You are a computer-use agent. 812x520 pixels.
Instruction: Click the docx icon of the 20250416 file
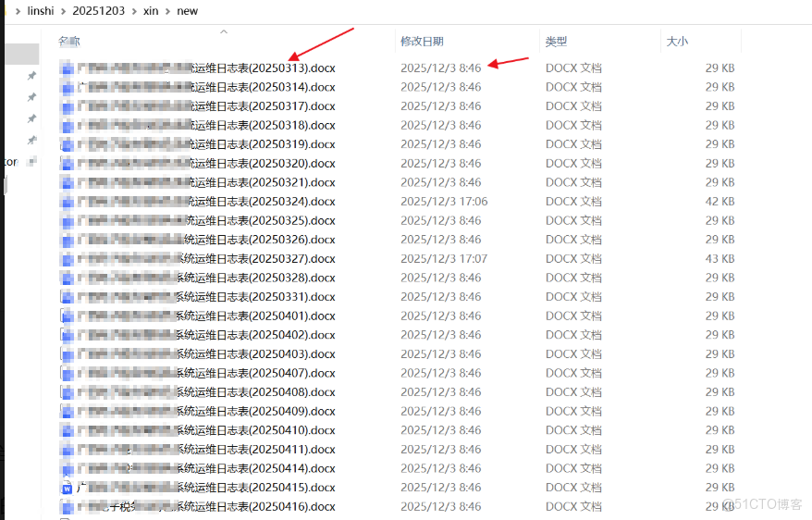click(x=67, y=507)
